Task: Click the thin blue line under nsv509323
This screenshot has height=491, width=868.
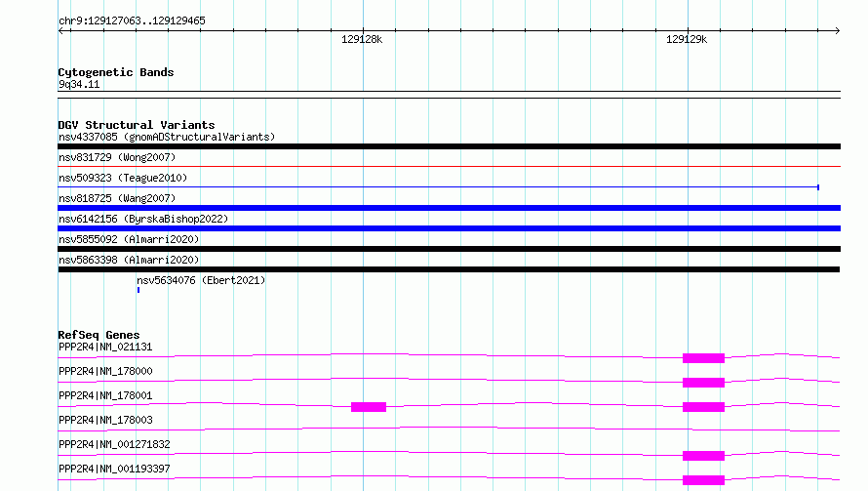Action: (x=439, y=187)
